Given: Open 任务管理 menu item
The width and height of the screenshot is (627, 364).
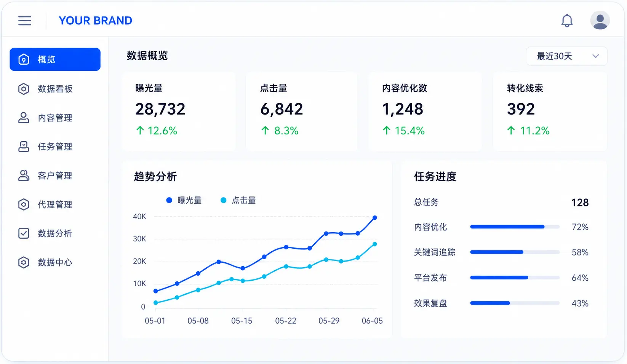Looking at the screenshot, I should pyautogui.click(x=55, y=147).
